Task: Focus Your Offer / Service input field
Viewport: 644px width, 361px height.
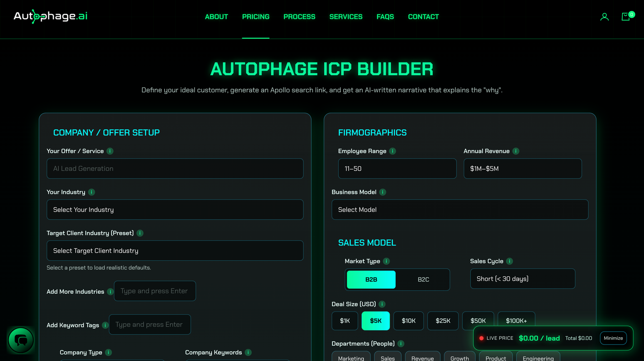Action: tap(175, 168)
